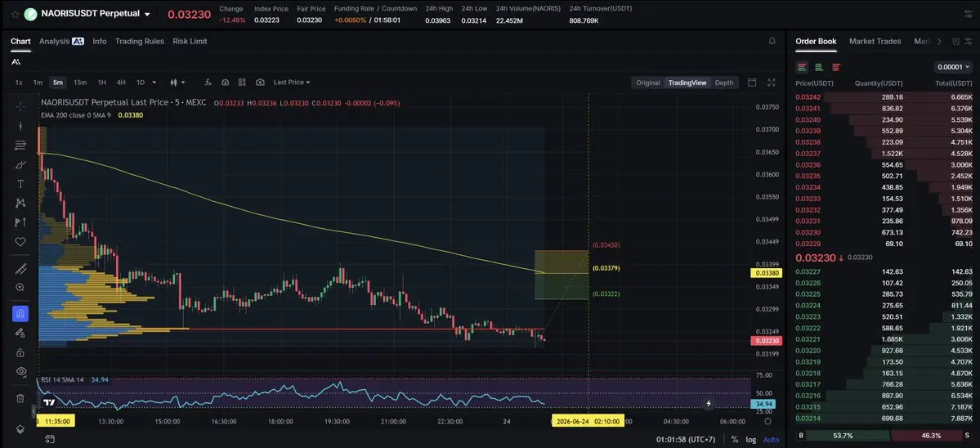Open the Risk Limit tab
Screen dimensions: 980x448
[x=190, y=41]
